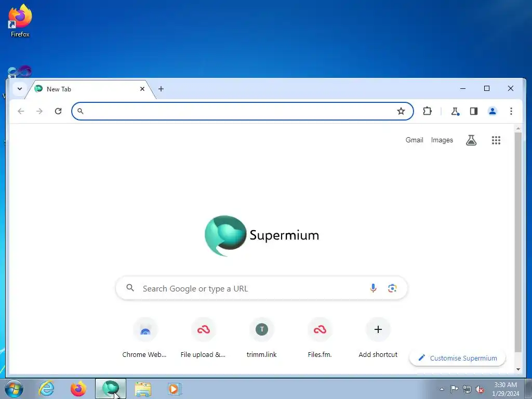Focus the Search Google or type a URL box

(262, 288)
